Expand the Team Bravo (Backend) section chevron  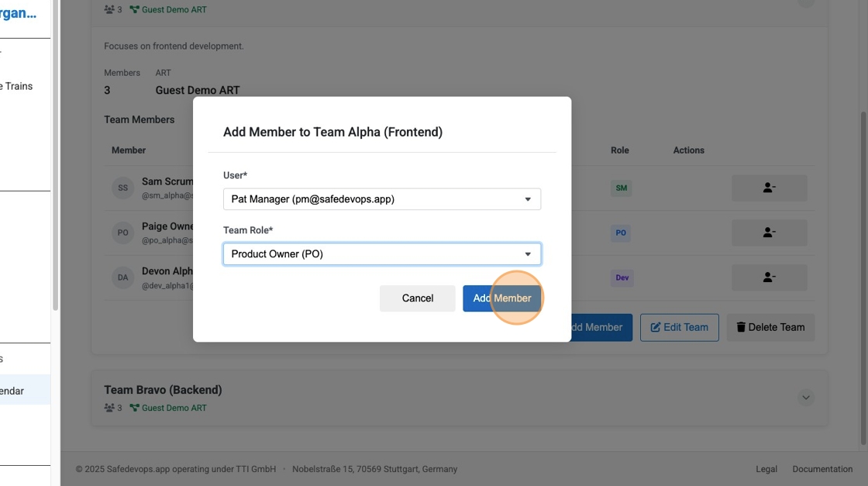click(806, 397)
